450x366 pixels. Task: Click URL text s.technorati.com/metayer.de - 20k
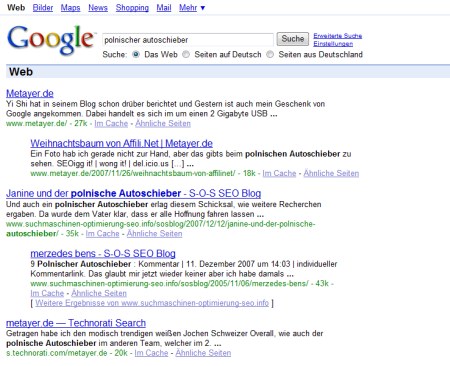[x=67, y=353]
